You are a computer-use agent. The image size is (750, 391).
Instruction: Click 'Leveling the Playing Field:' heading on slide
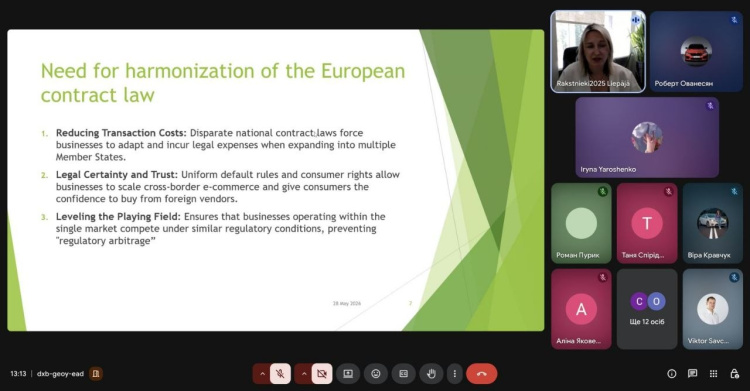(118, 216)
